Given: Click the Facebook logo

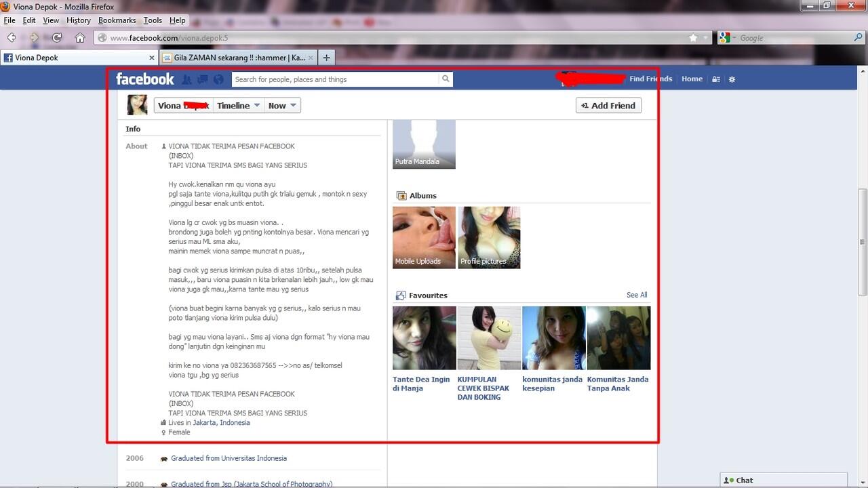Looking at the screenshot, I should (145, 79).
